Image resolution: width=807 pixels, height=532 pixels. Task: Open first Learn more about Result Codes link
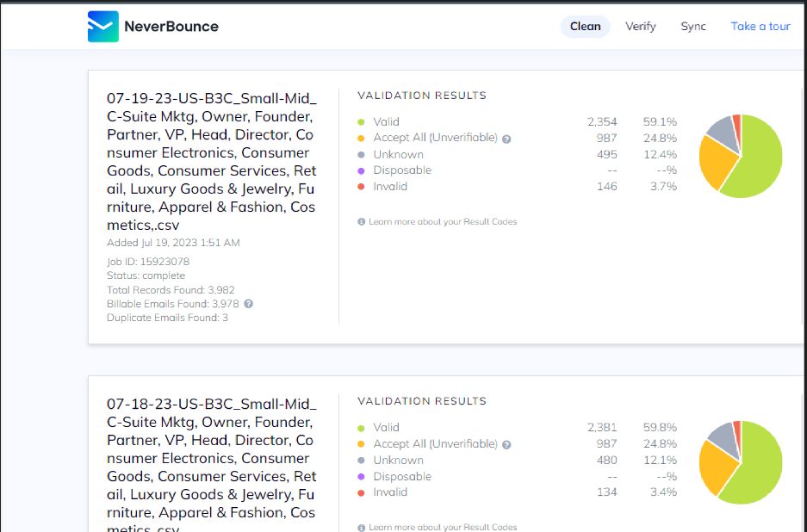[443, 222]
